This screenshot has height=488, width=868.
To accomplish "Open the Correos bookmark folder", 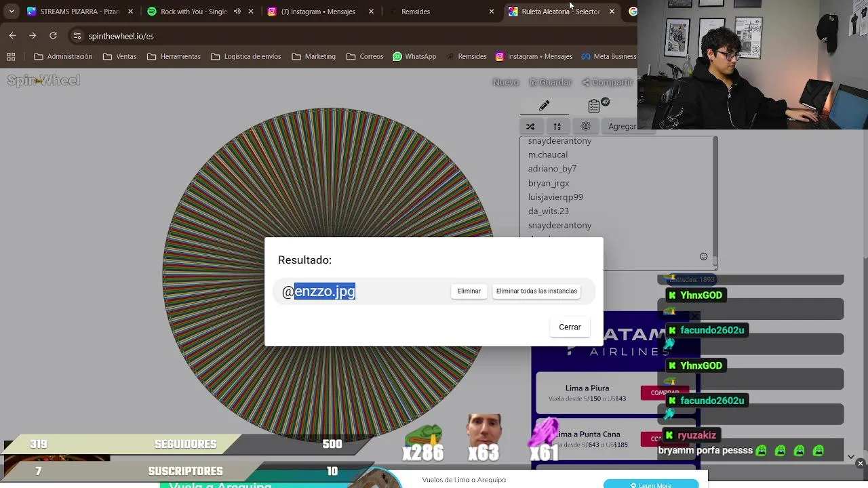I will click(x=365, y=56).
